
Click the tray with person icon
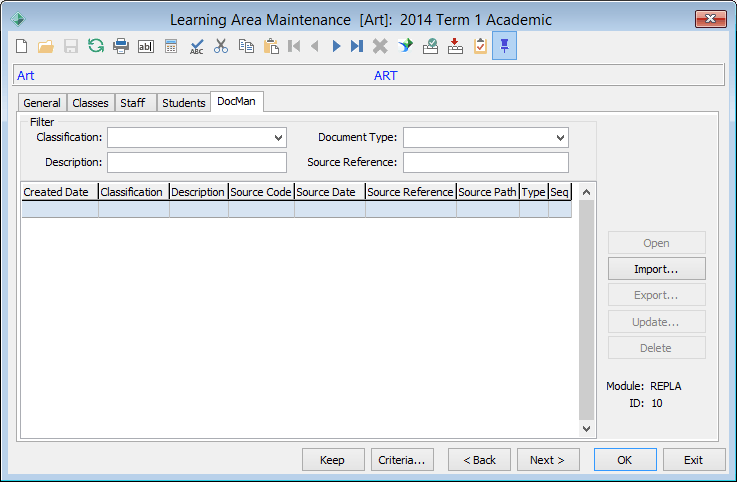pyautogui.click(x=430, y=46)
